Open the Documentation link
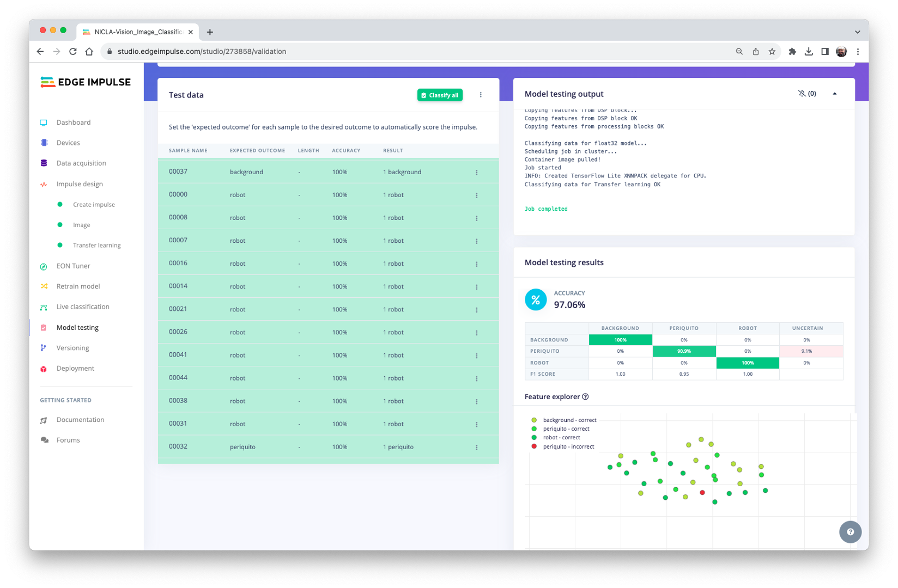The width and height of the screenshot is (898, 588). coord(80,420)
